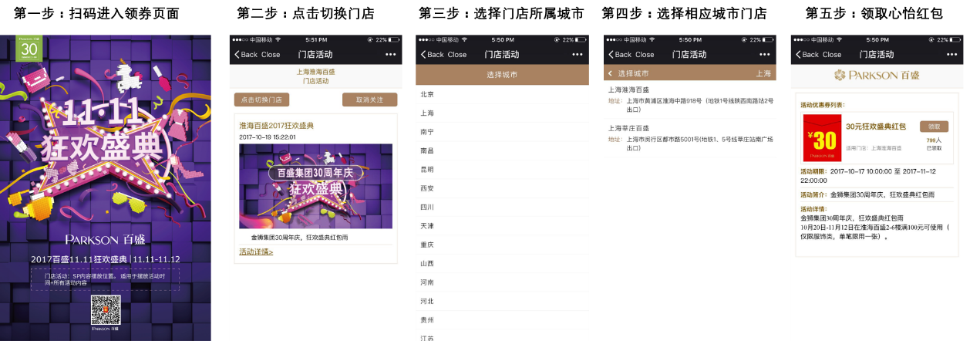This screenshot has width=980, height=341.
Task: Tap the 活动简介 description line
Action: pyautogui.click(x=867, y=195)
